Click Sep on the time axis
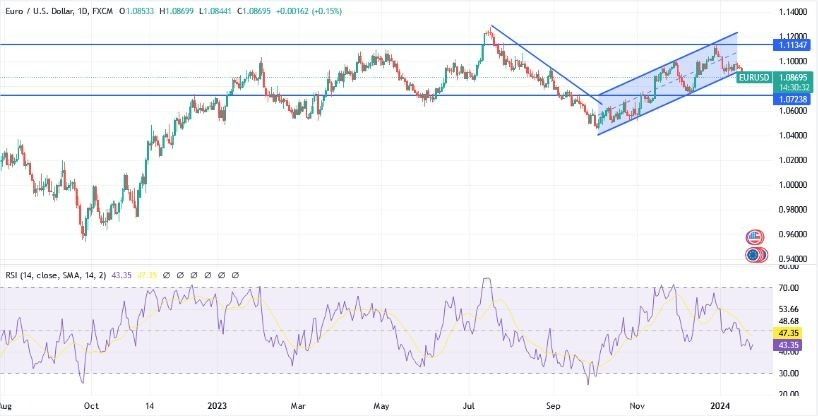This screenshot has width=818, height=416. click(554, 406)
